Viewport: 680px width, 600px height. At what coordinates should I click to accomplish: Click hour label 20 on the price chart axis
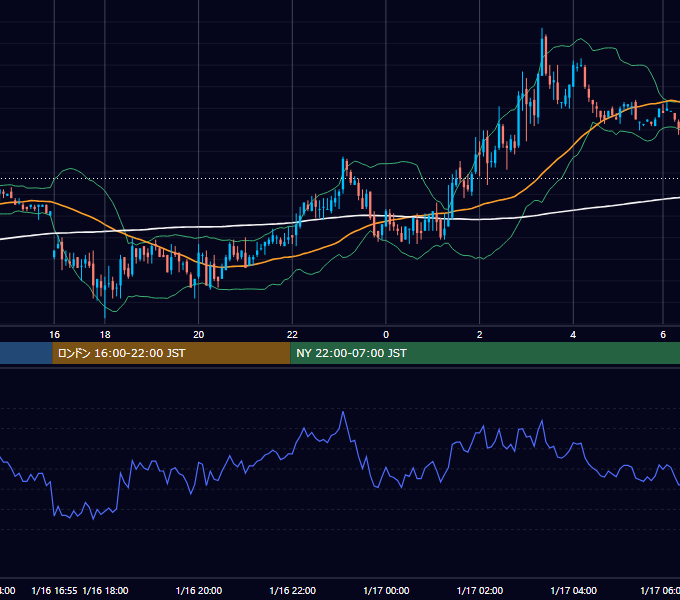[199, 335]
